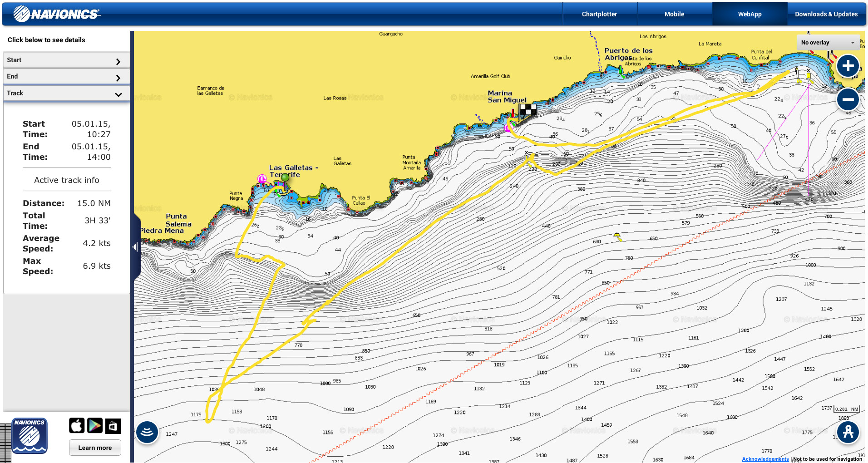Click the Punta del Confital label

[x=761, y=54]
